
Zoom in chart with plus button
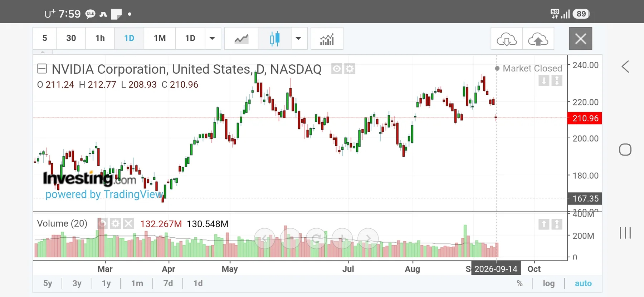[x=342, y=238]
